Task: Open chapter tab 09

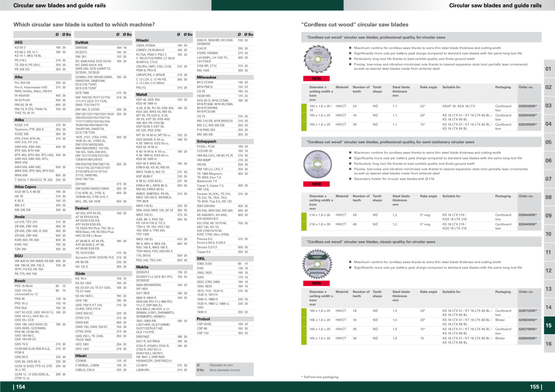Action: coord(549,216)
